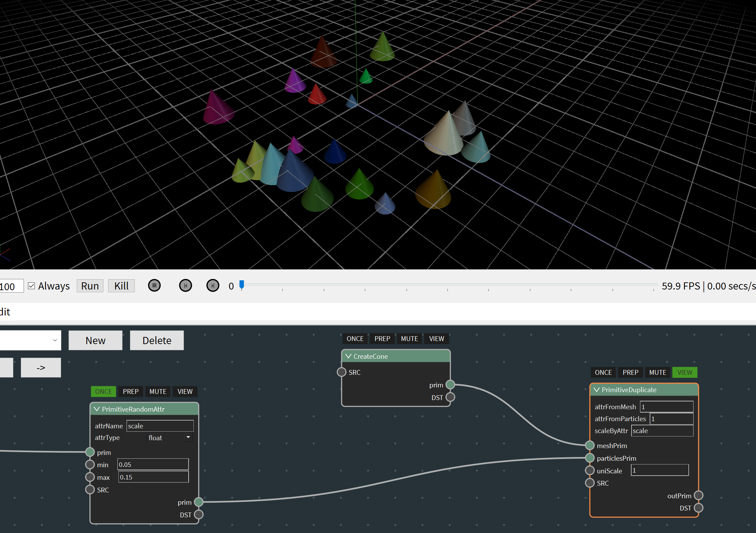Click the uniScale input field
This screenshot has width=756, height=533.
[660, 470]
